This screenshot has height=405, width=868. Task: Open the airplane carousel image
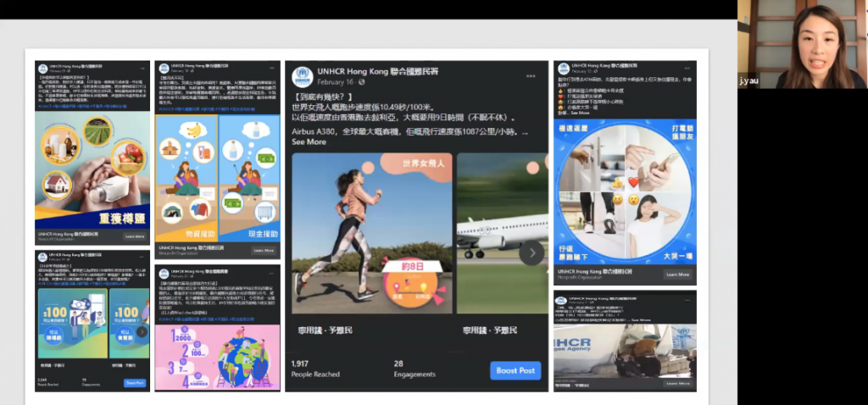pos(503,234)
